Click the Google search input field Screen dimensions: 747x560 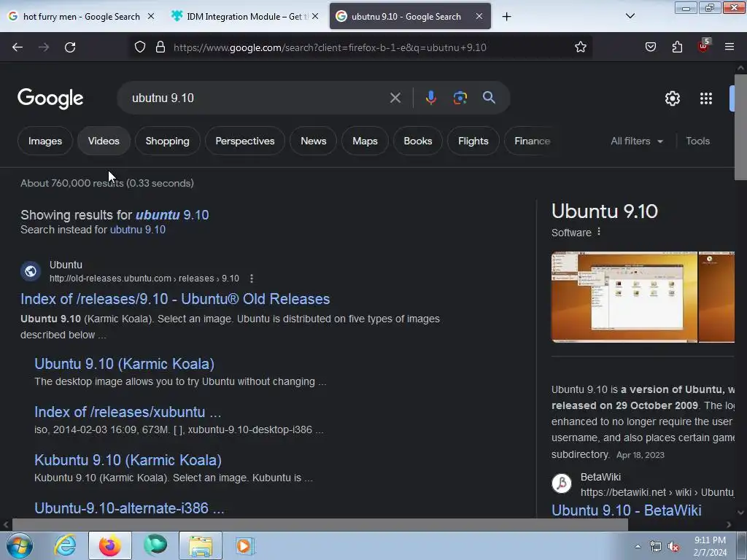coord(258,98)
